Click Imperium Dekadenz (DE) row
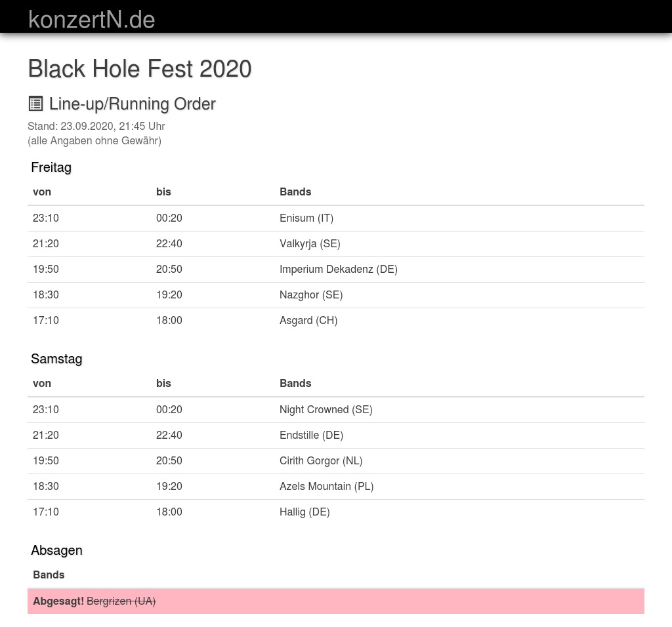Viewport: 672px width, 627px height. tap(338, 270)
